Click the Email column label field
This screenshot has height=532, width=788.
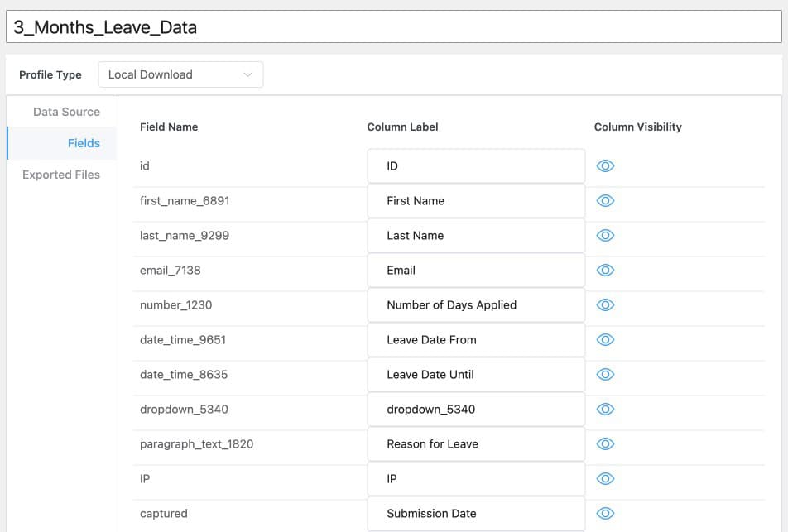[476, 270]
